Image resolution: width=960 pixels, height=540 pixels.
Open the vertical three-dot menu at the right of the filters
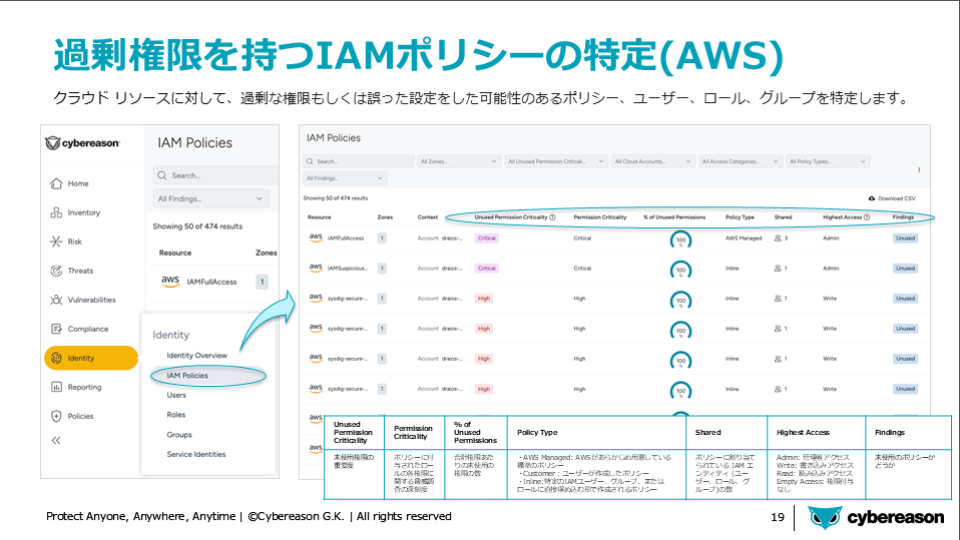919,170
